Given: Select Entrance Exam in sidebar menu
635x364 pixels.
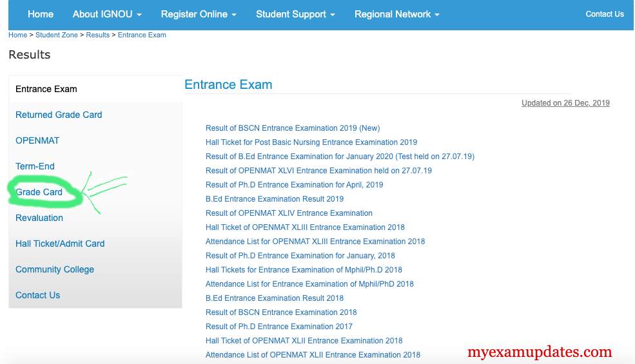Looking at the screenshot, I should (46, 89).
